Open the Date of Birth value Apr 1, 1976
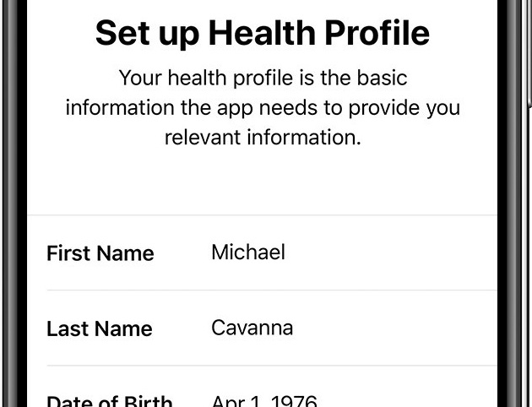The image size is (532, 407). click(263, 400)
